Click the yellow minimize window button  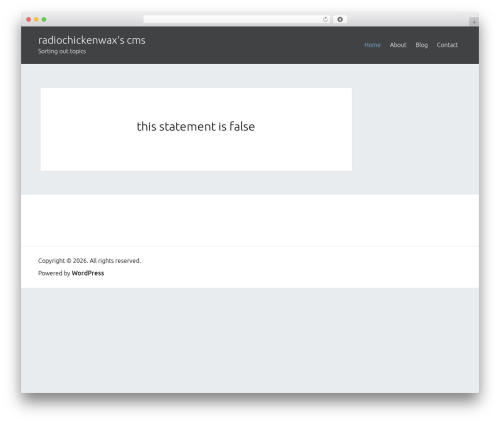pyautogui.click(x=36, y=19)
